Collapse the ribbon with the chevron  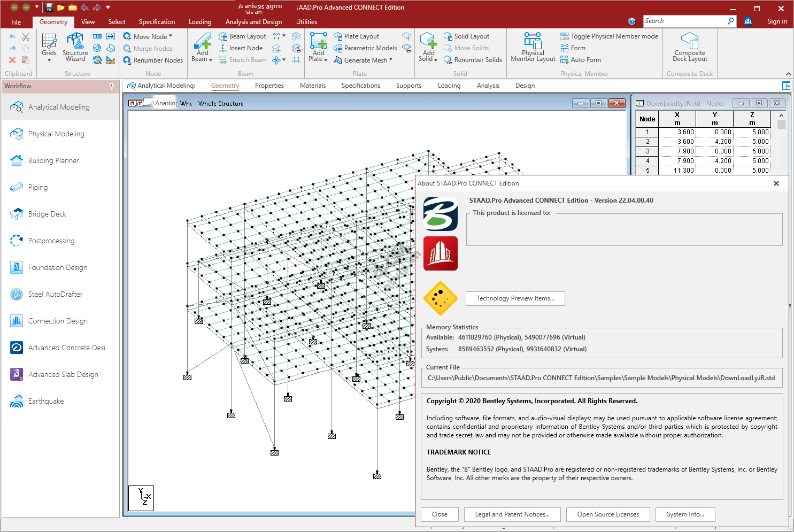coord(788,74)
